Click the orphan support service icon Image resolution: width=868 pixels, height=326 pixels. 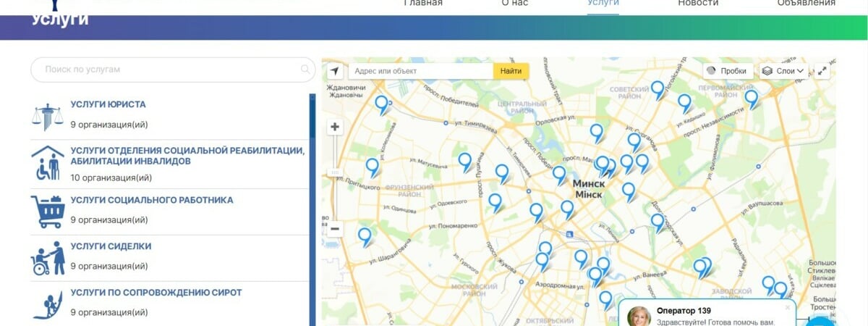pyautogui.click(x=48, y=305)
